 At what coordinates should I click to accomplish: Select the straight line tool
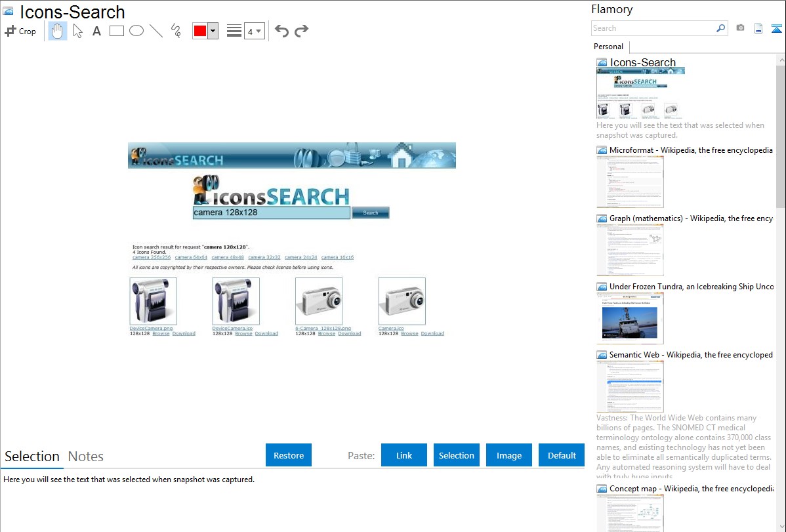pyautogui.click(x=156, y=31)
